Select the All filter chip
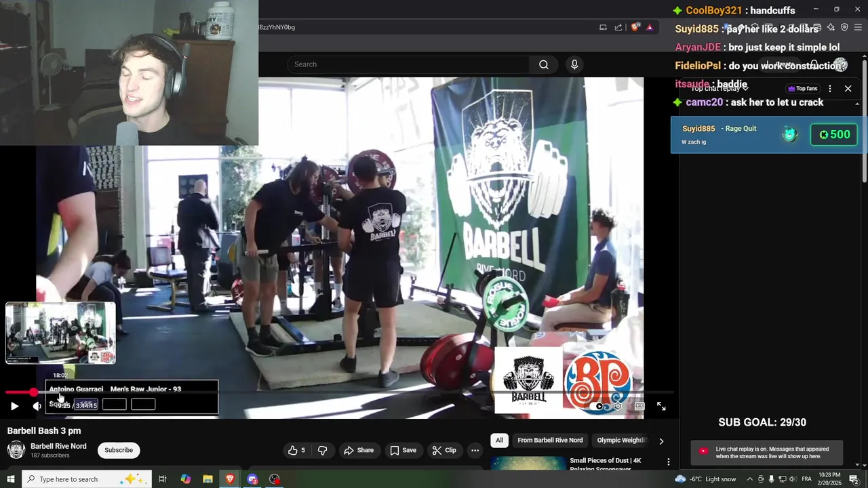Screen dimensions: 868x488 pyautogui.click(x=499, y=440)
